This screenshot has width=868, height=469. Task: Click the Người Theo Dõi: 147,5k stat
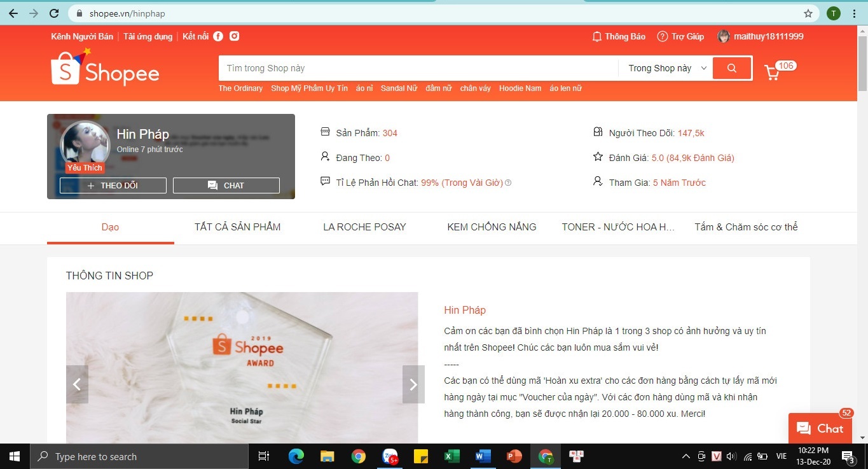649,133
